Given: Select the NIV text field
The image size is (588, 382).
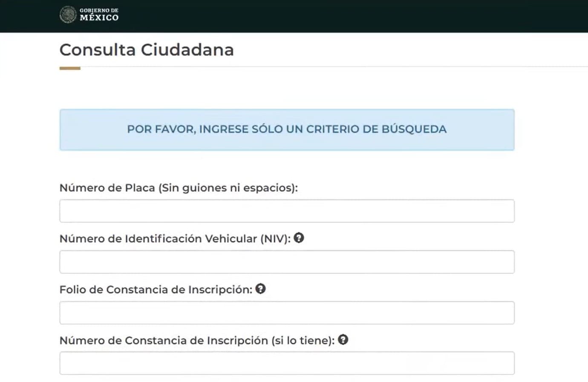Looking at the screenshot, I should pos(286,261).
